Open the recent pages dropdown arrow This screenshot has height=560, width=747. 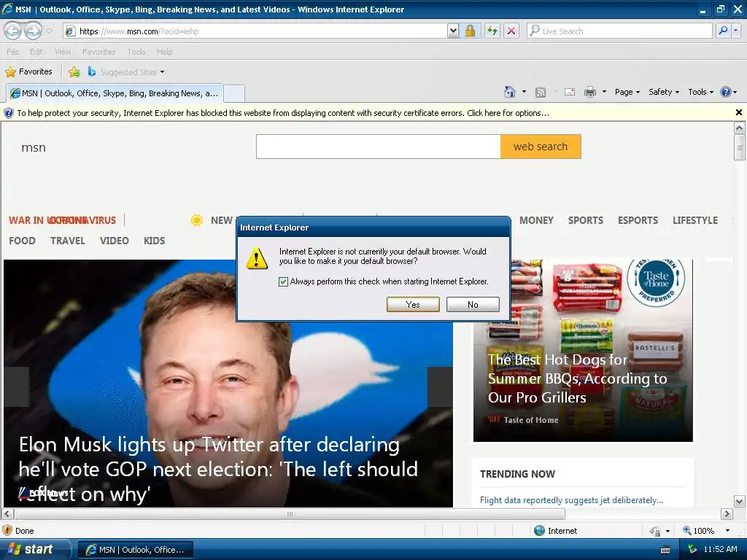tap(49, 31)
